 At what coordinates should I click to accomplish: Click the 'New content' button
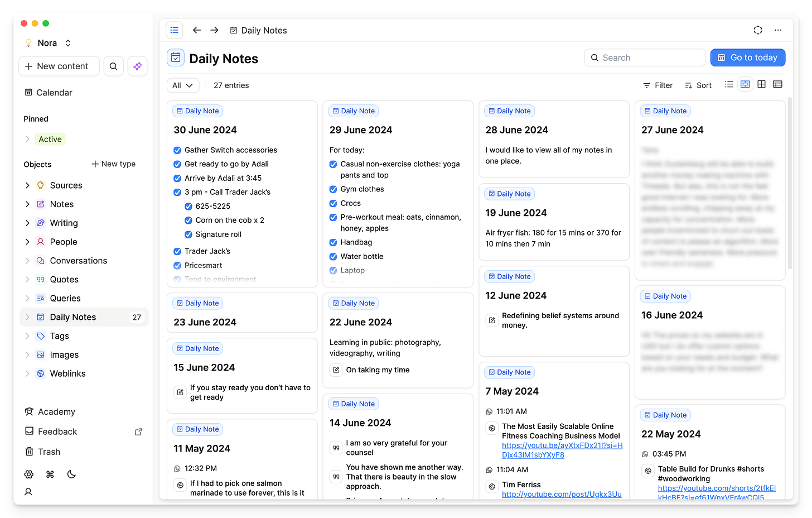point(59,66)
